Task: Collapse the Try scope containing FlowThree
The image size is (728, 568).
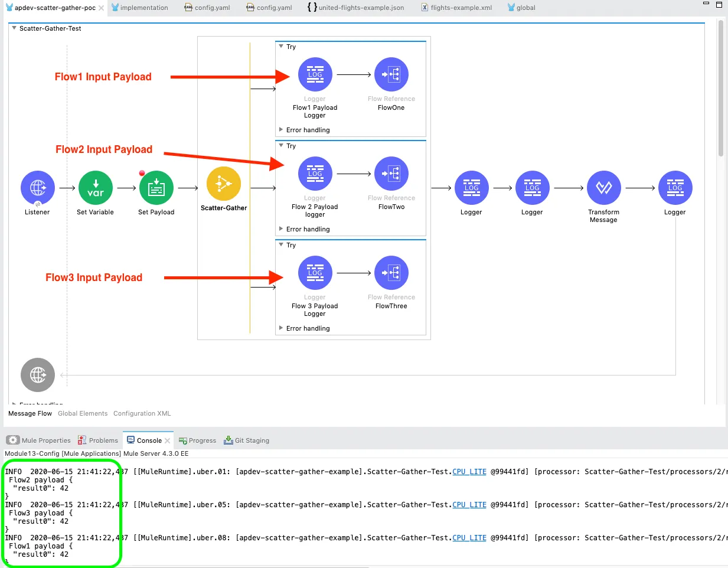Action: [x=281, y=244]
